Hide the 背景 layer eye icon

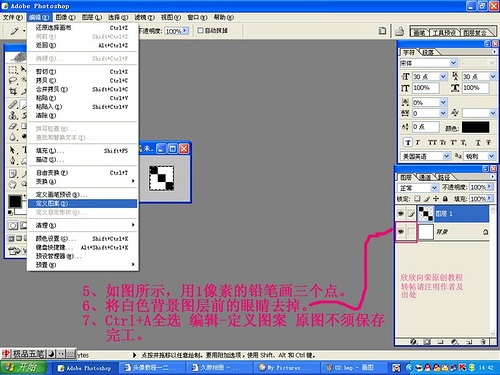pos(401,231)
